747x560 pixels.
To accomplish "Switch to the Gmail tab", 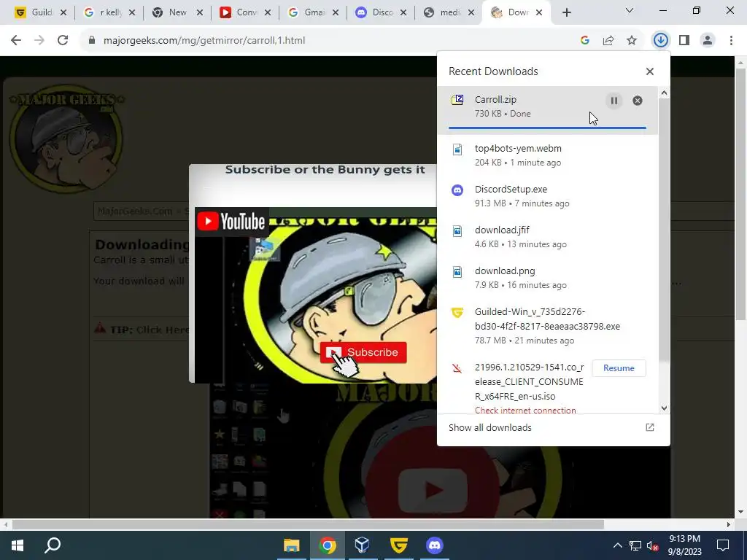I will click(314, 13).
